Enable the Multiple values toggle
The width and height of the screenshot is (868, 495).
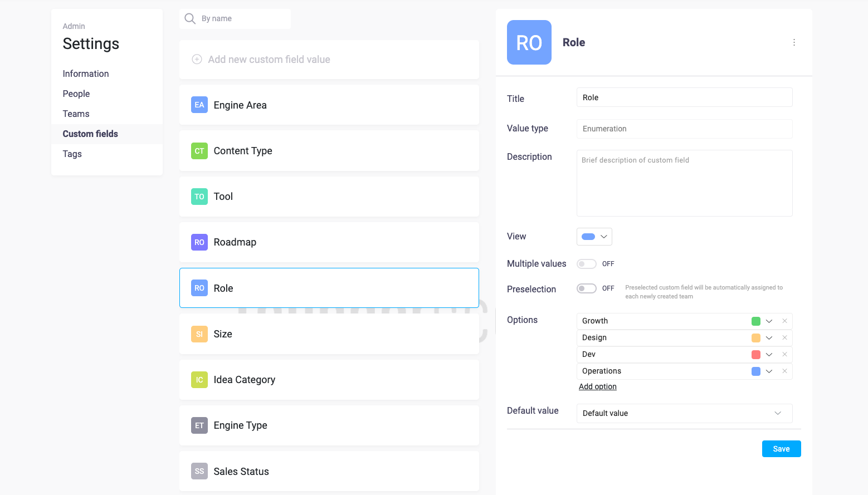point(586,263)
